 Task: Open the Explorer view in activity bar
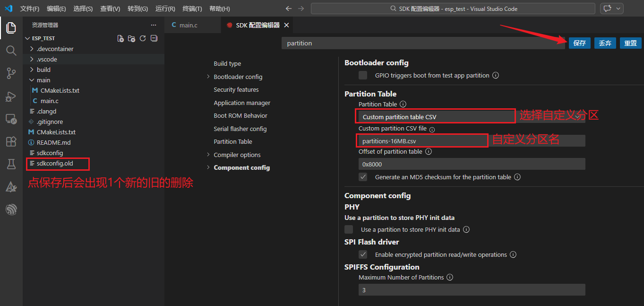pyautogui.click(x=11, y=28)
